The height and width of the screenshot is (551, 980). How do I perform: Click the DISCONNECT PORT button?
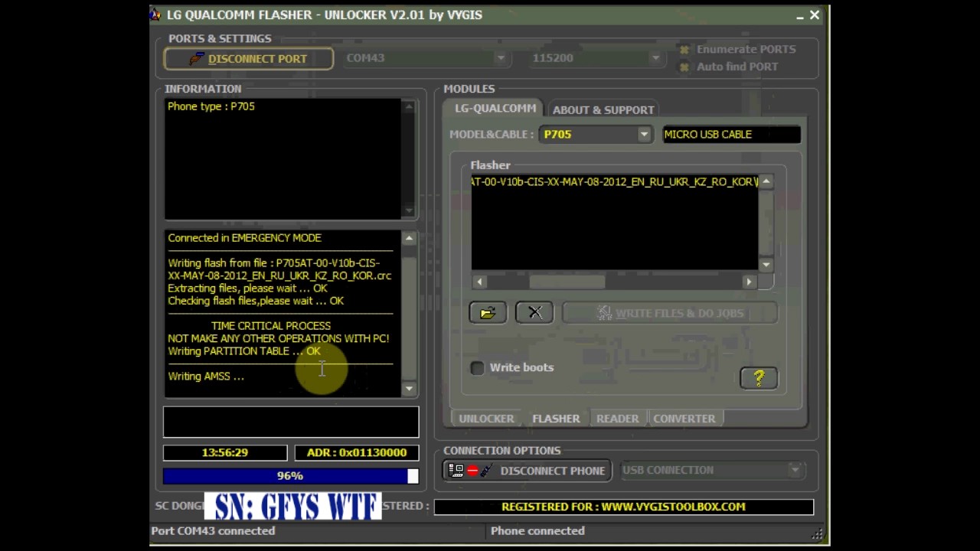[248, 59]
